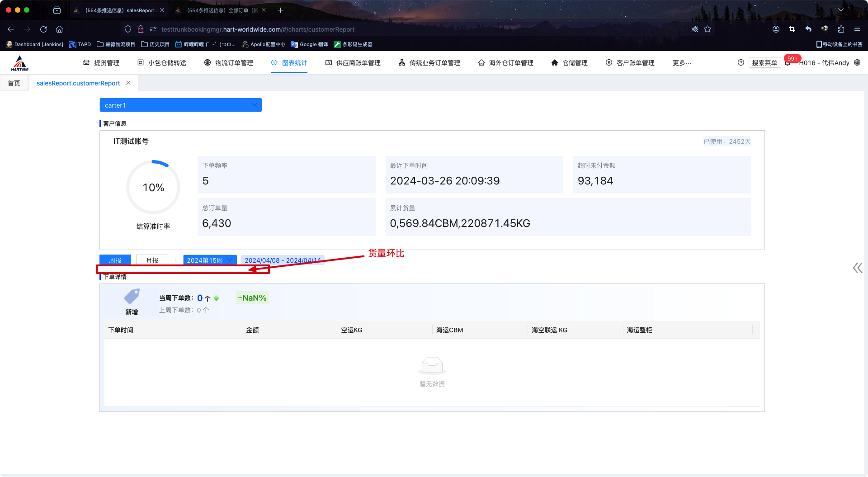Viewport: 868px width, 477px height.
Task: Switch report to 月报 monthly view
Action: (x=152, y=260)
